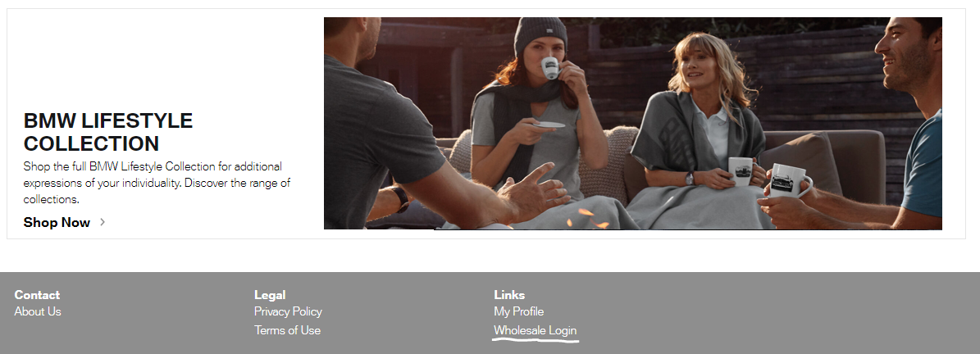Click the BMW Lifestyle Collection heading

[x=108, y=132]
